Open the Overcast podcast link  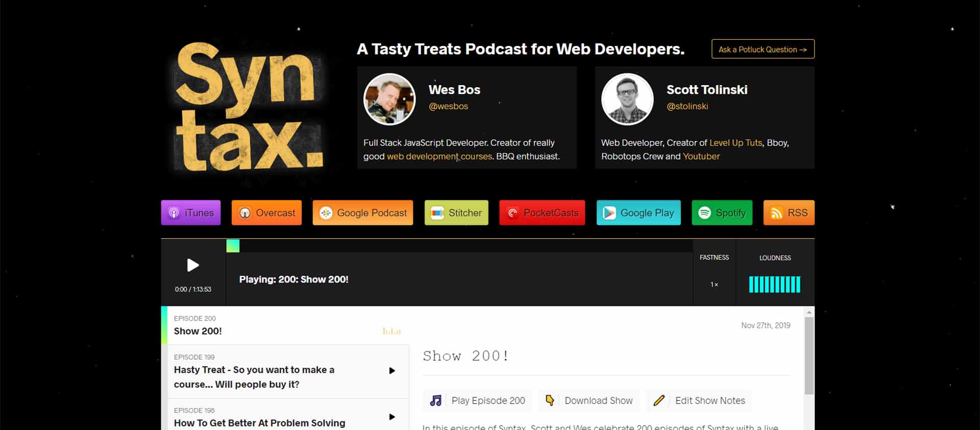[x=266, y=213]
